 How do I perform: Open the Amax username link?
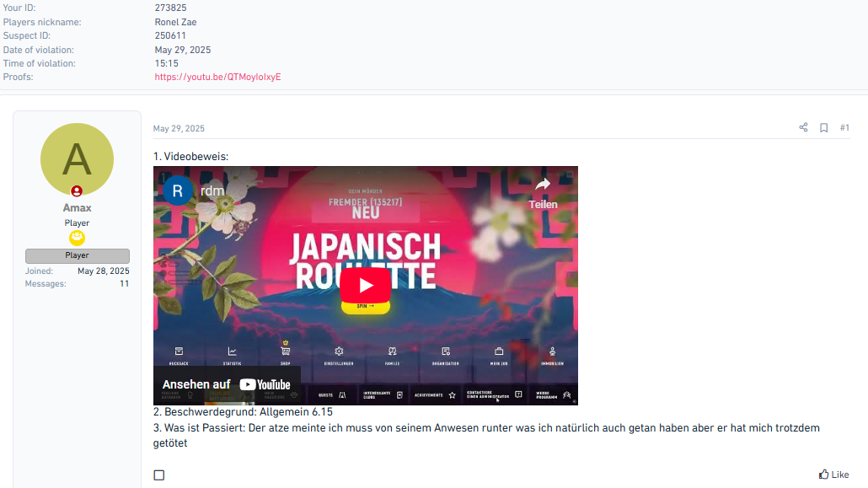(77, 207)
